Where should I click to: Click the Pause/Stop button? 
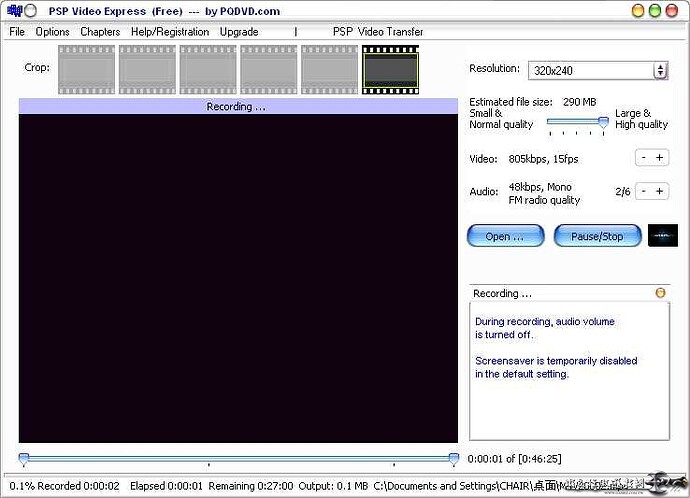(597, 236)
